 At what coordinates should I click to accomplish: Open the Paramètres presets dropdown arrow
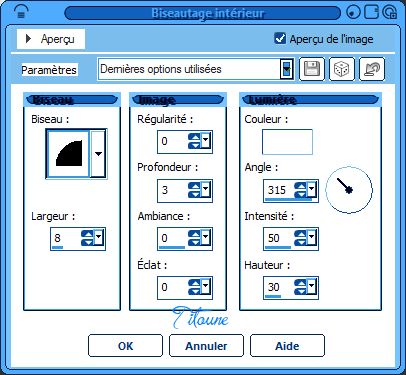(287, 69)
